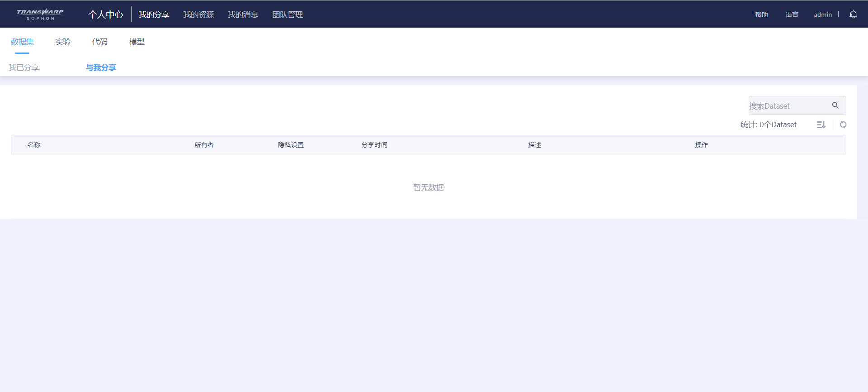Select the 我已分享 sub-tab

24,67
